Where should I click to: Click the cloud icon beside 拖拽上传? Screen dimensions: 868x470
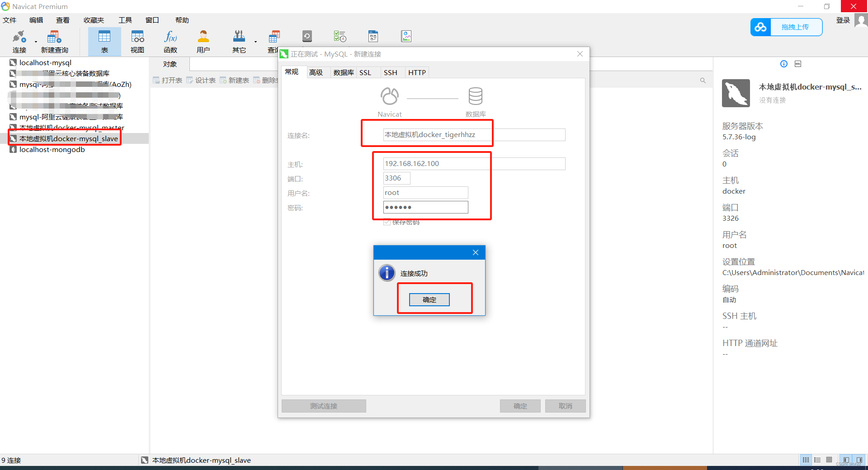click(760, 27)
